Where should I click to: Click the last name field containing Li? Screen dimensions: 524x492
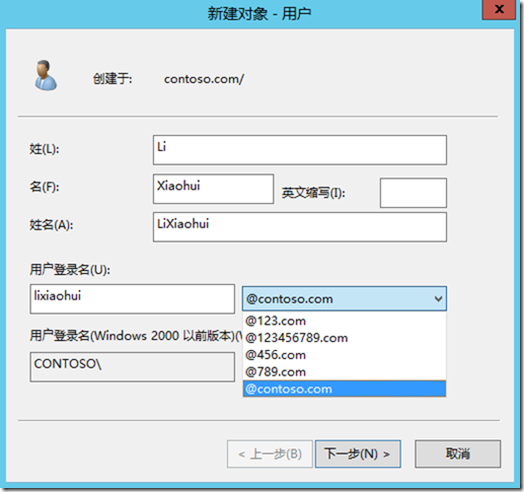click(300, 150)
